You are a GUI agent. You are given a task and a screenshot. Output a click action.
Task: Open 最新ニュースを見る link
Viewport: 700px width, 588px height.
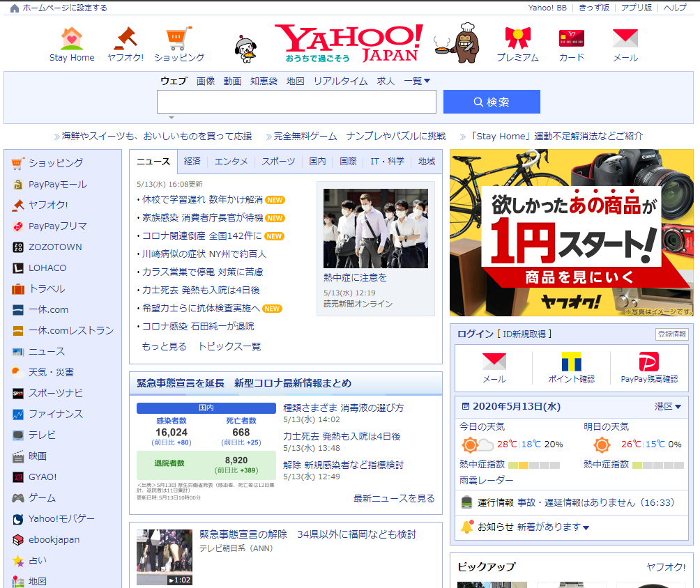[394, 498]
